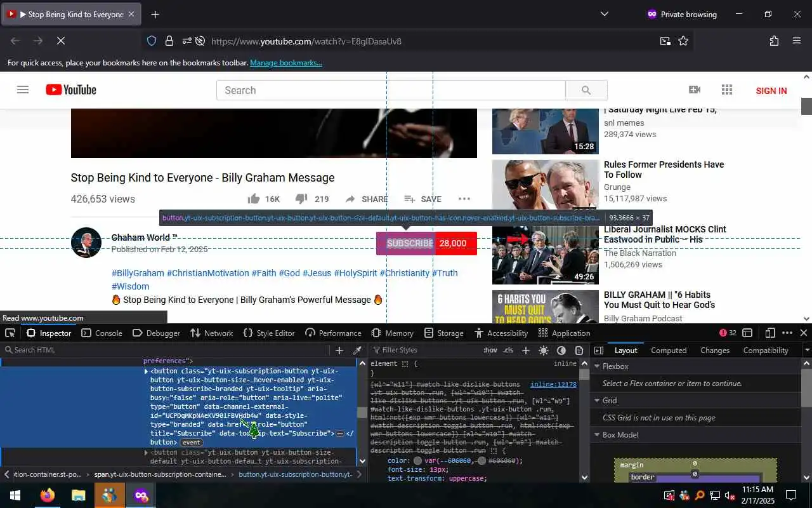
Task: Open the video more actions ellipsis
Action: point(464,199)
